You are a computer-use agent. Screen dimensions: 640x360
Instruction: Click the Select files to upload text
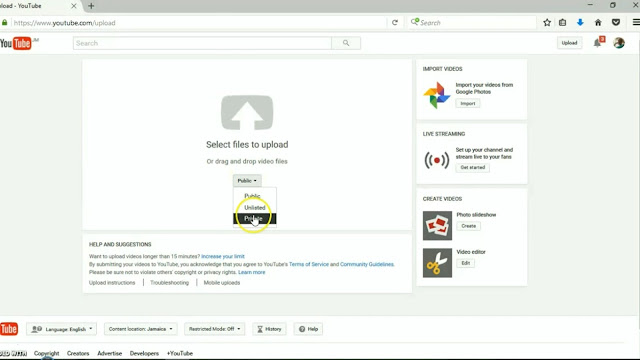247,144
